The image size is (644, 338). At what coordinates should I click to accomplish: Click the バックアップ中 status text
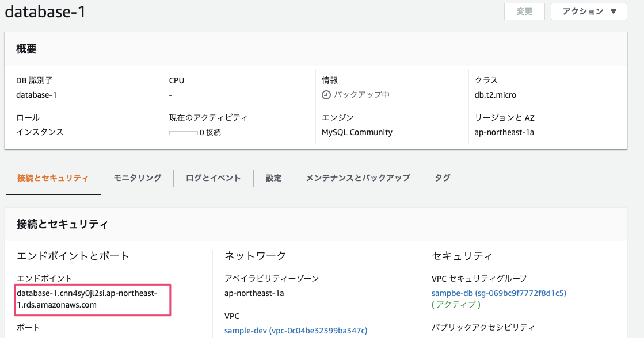[x=361, y=95]
